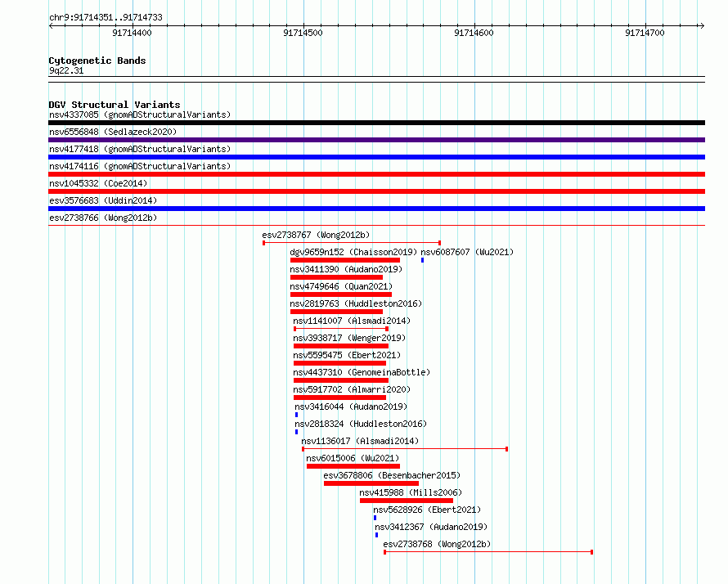Click the nsv1045332 (Coe2014) label
Image resolution: width=728 pixels, height=584 pixels.
click(98, 183)
